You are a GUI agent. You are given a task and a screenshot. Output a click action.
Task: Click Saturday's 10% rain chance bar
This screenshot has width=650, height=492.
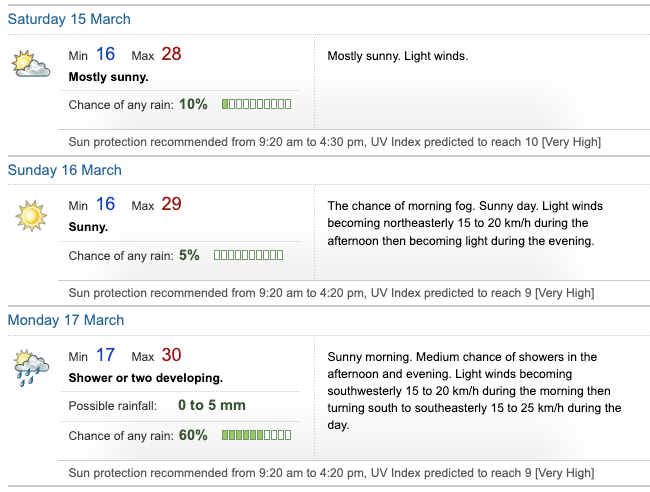point(256,104)
